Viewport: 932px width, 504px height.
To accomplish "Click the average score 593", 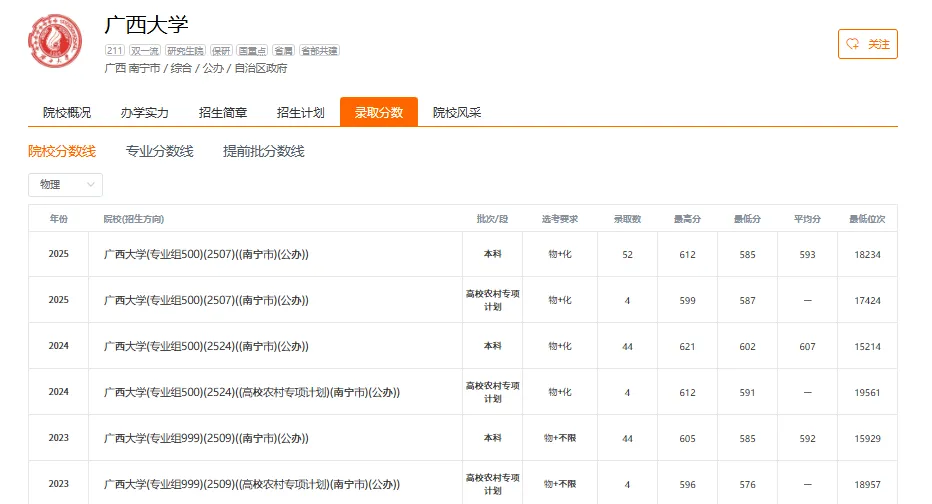I will (x=807, y=254).
